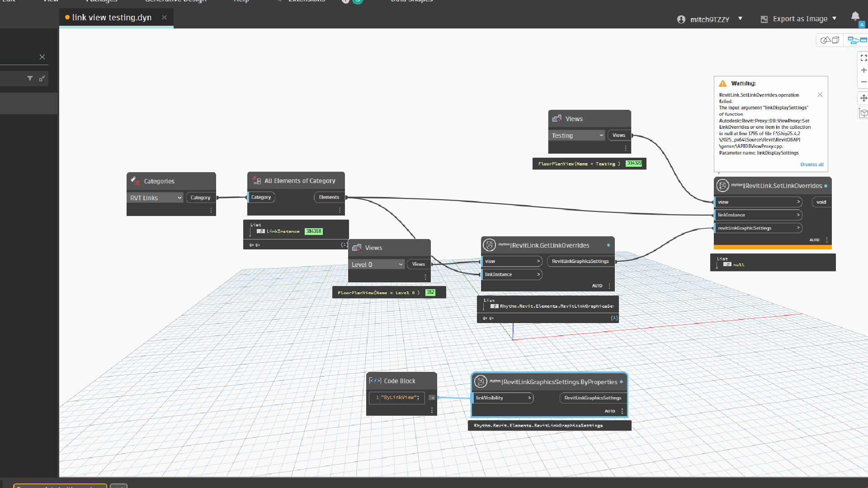Click the code block text input field
This screenshot has width=868, height=488.
tap(400, 398)
